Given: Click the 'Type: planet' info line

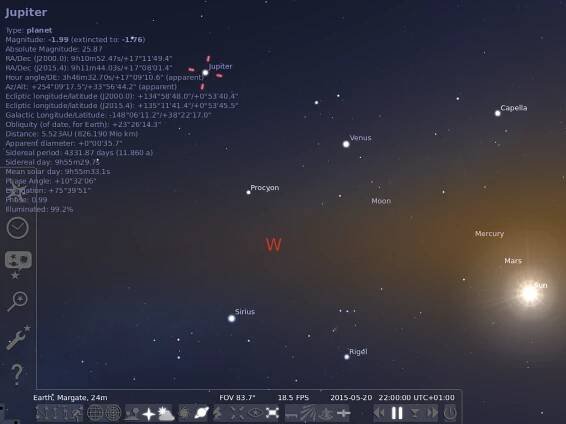Looking at the screenshot, I should (29, 30).
